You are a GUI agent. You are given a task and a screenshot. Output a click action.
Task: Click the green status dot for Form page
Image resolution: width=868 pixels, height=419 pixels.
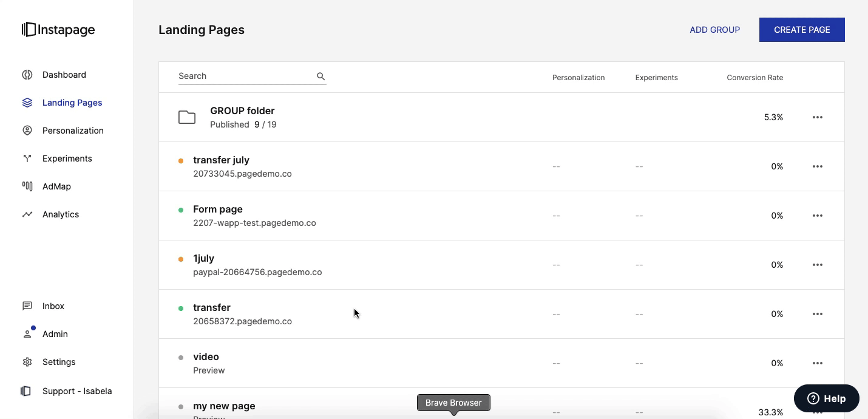[x=181, y=210]
